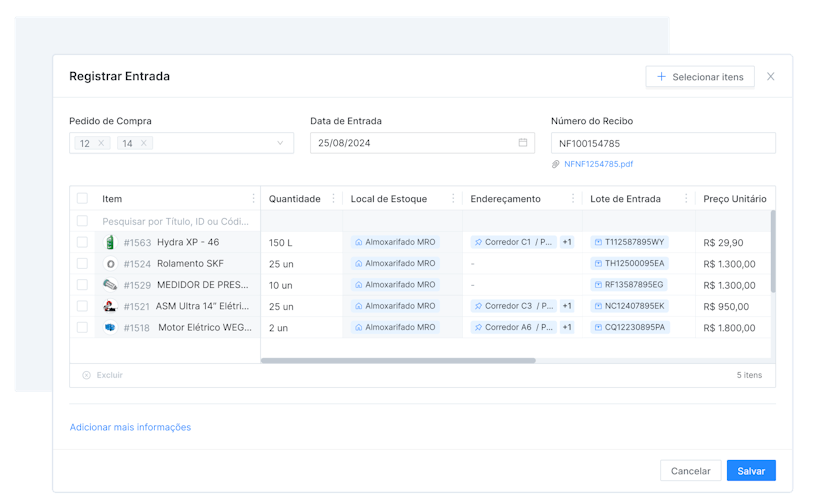
Task: Click the Hydra XP - 46 product thumbnail
Action: pos(110,242)
